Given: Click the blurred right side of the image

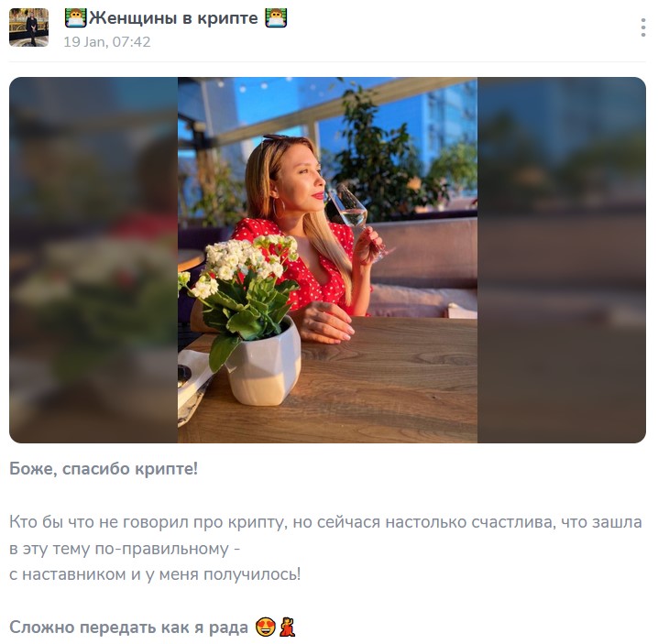Looking at the screenshot, I should (x=562, y=259).
